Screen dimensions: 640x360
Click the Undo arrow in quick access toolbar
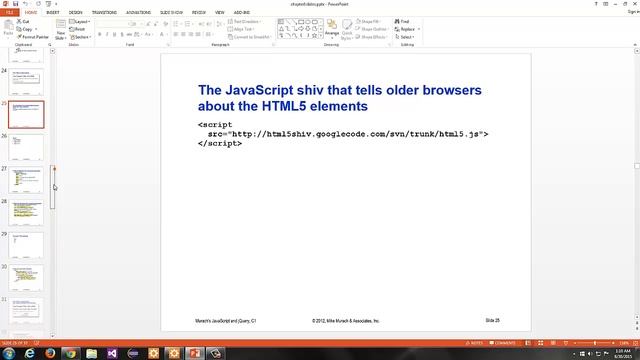pyautogui.click(x=25, y=4)
